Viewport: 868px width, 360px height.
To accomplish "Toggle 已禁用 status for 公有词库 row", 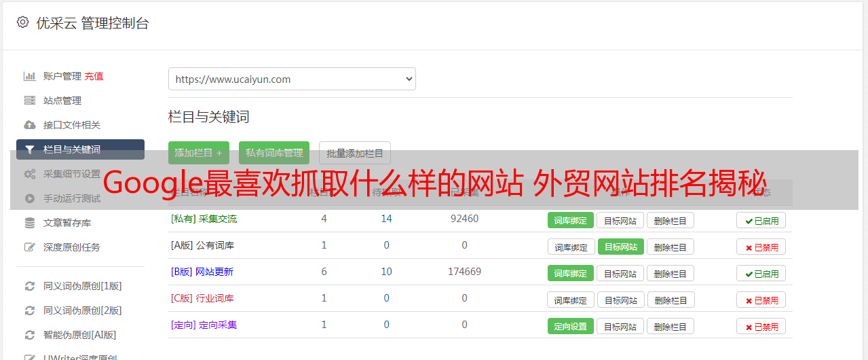I will click(761, 247).
